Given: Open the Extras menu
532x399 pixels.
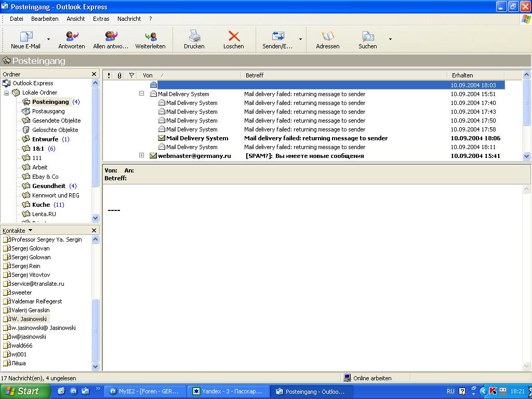Looking at the screenshot, I should point(101,19).
